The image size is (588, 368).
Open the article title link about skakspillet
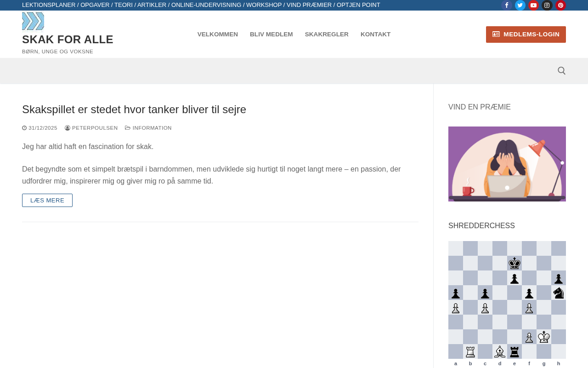(x=134, y=109)
